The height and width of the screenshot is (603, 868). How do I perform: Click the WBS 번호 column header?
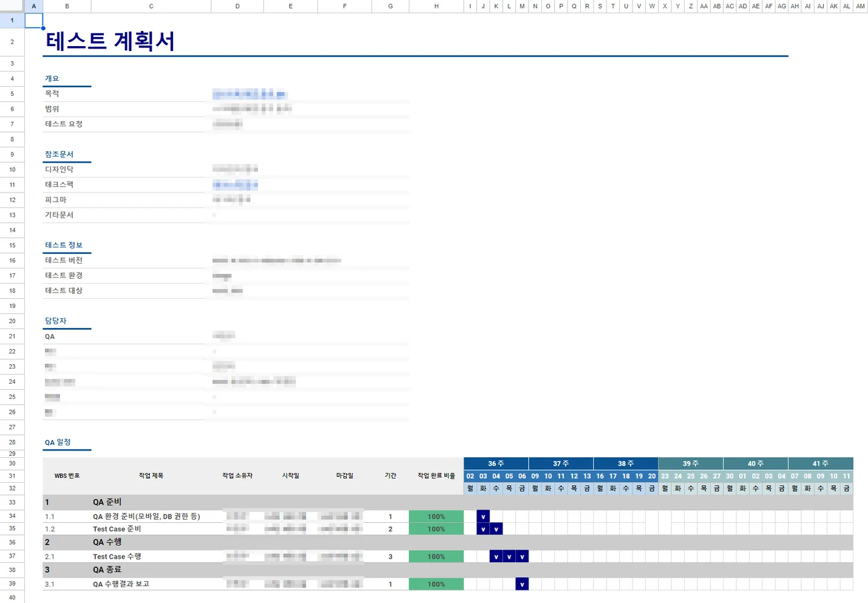click(x=67, y=475)
